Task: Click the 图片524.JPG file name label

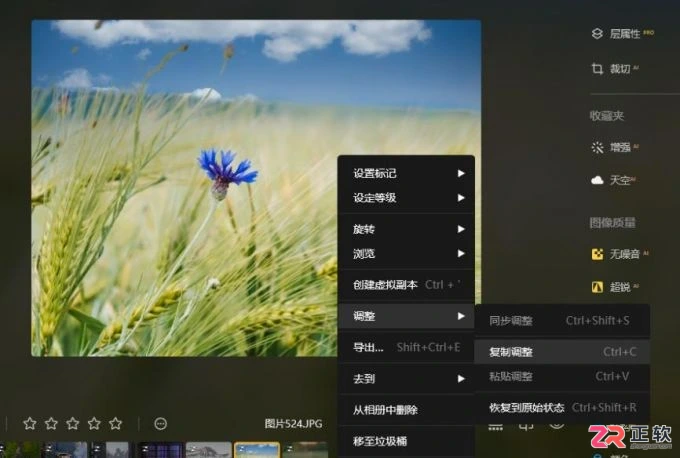Action: [294, 424]
